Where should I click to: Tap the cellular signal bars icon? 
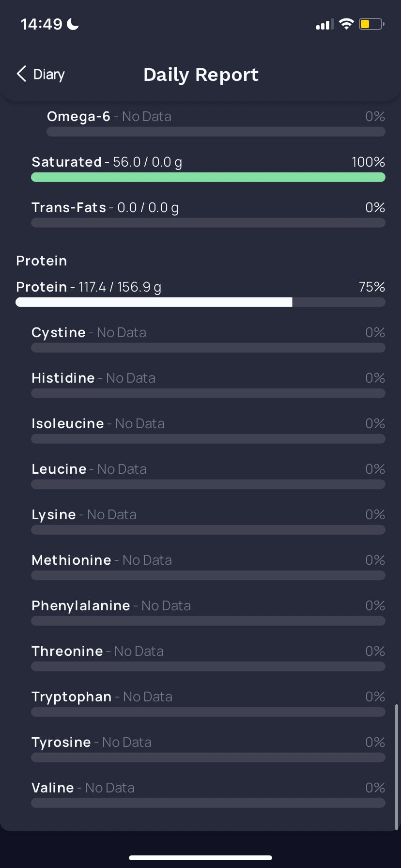[325, 24]
